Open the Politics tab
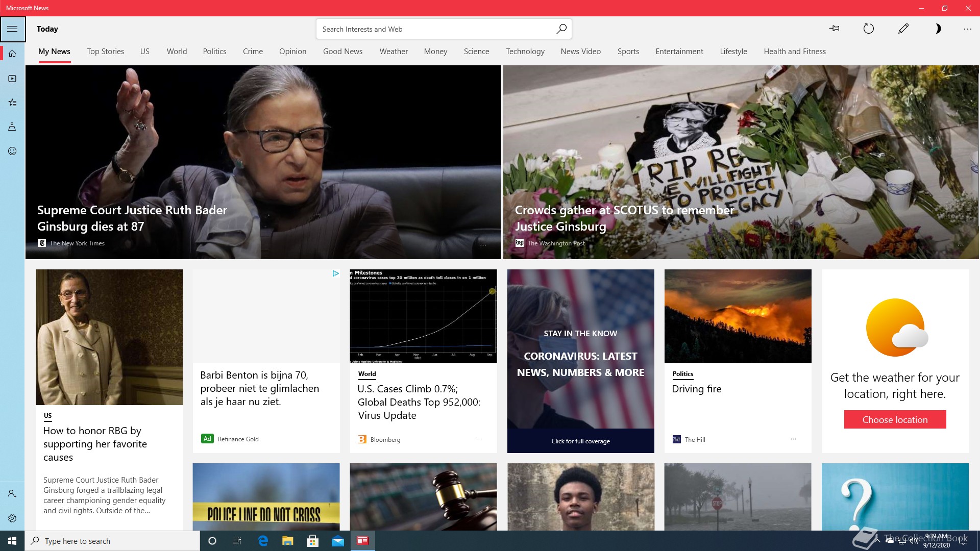This screenshot has width=980, height=551. (x=214, y=52)
